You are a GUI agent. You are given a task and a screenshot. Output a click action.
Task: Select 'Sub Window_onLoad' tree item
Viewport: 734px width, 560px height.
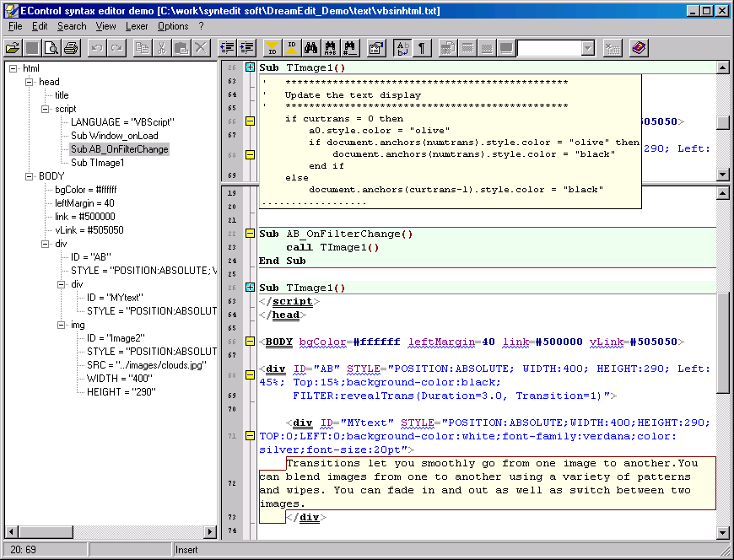click(114, 136)
